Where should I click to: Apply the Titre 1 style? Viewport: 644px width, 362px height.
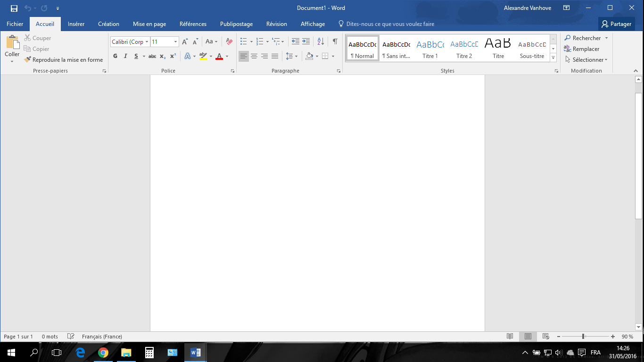coord(430,49)
